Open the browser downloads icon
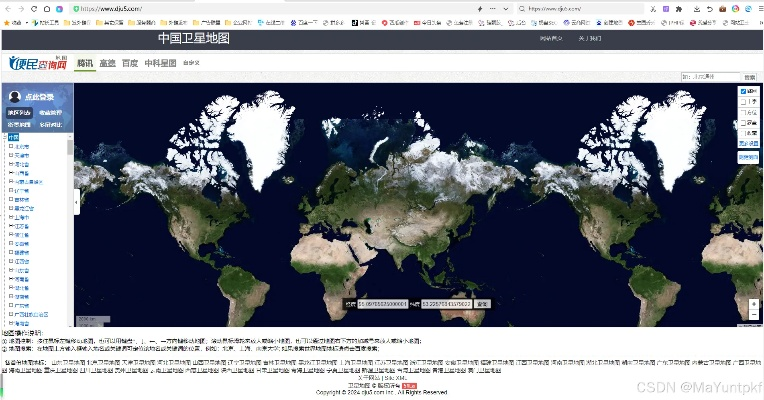The image size is (764, 400). click(697, 9)
